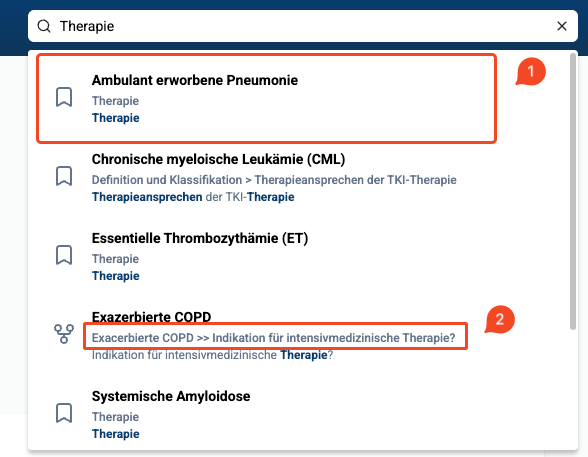Open Essentielle Thrombozythämie (ET) result
Image resolution: width=588 pixels, height=457 pixels.
200,238
